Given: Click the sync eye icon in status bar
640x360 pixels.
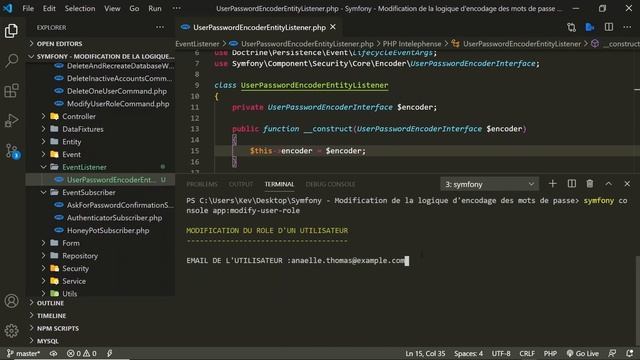Looking at the screenshot, I should [x=53, y=353].
